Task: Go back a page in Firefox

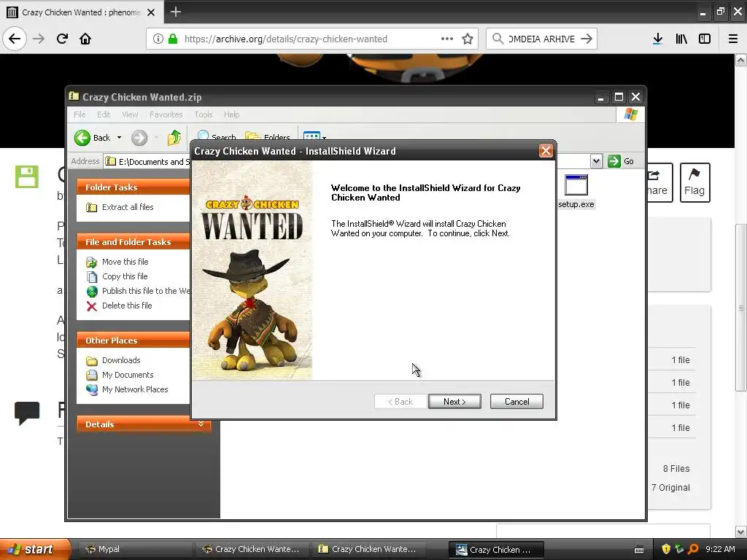Action: coord(15,39)
